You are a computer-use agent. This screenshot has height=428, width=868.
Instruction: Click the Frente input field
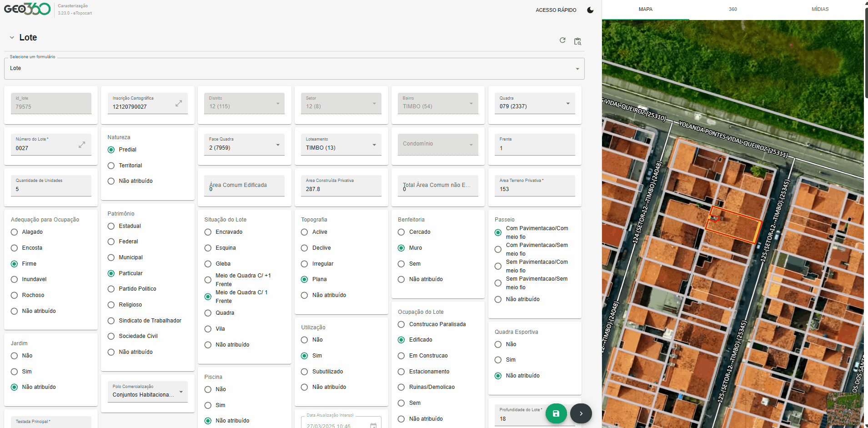pyautogui.click(x=535, y=145)
